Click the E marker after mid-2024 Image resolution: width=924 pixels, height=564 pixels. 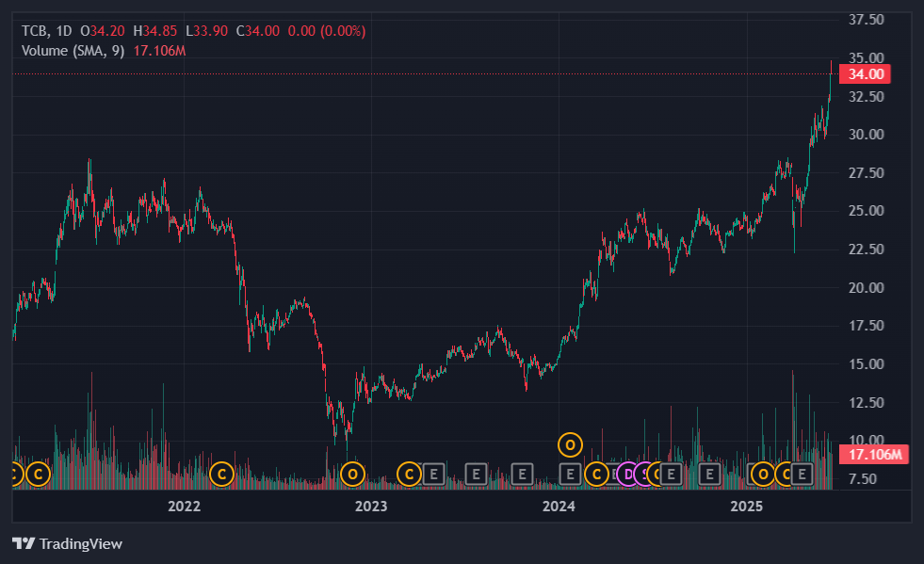coord(671,474)
